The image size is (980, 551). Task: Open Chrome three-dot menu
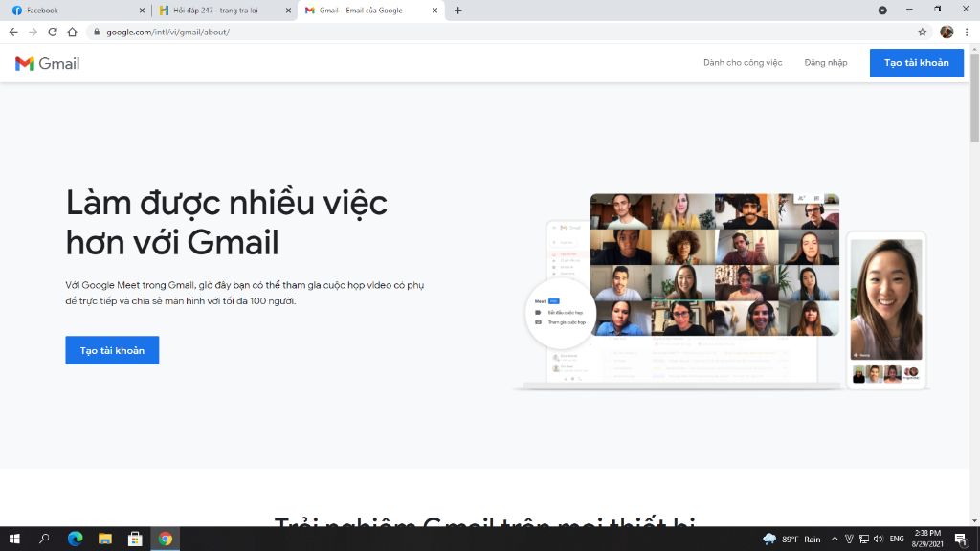(967, 32)
